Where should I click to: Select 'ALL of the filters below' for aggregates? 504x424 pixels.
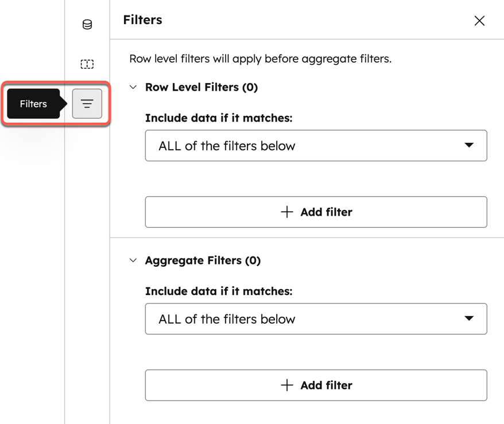[x=316, y=319]
